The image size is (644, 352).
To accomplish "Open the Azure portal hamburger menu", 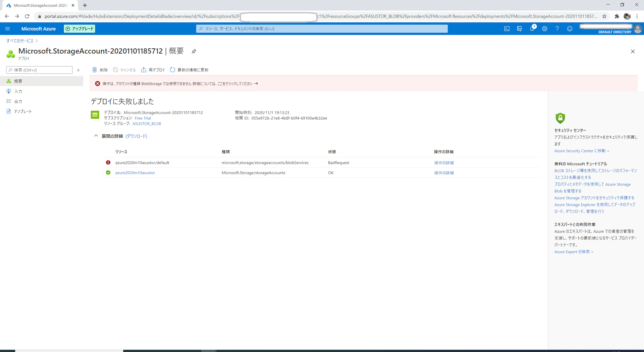I will pyautogui.click(x=8, y=29).
